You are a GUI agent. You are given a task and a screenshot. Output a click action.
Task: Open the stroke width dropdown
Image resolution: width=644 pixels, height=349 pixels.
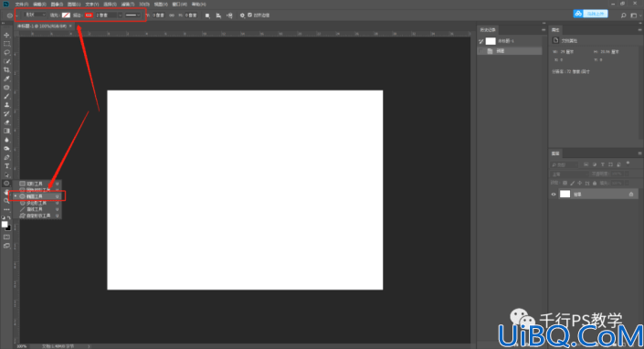(x=120, y=16)
